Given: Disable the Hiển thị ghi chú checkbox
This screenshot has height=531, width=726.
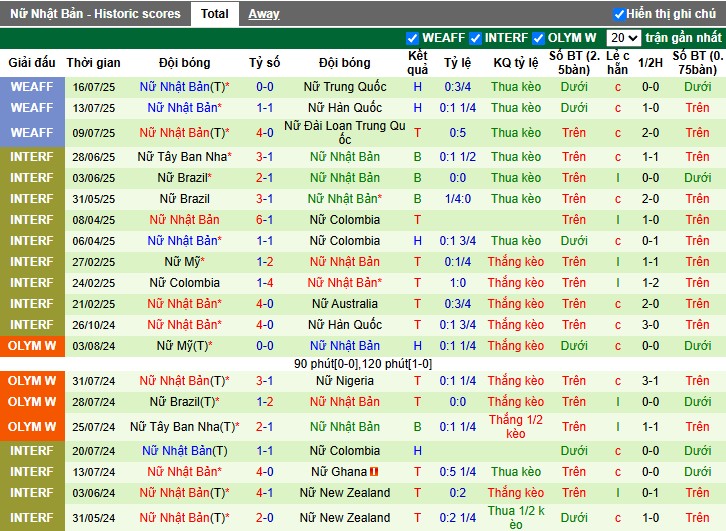Looking at the screenshot, I should (x=619, y=14).
